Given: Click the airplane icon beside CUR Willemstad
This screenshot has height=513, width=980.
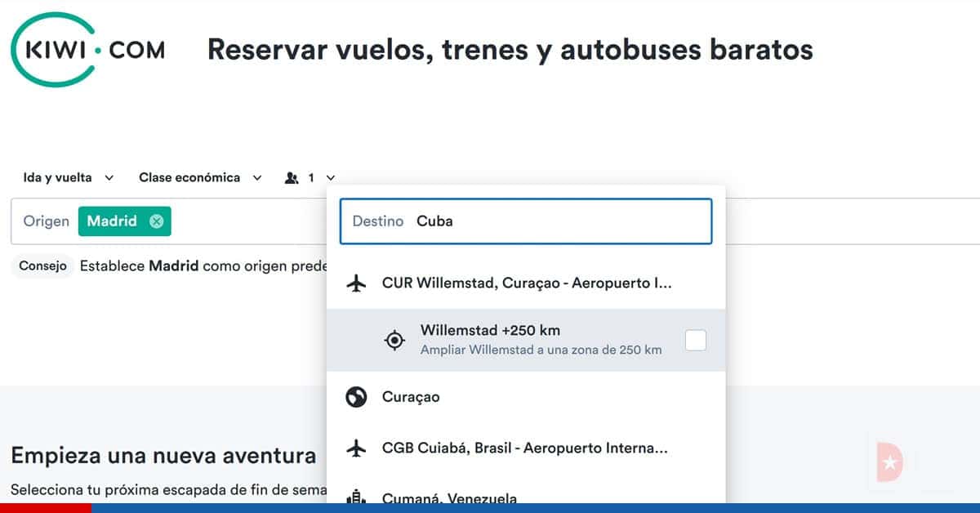Looking at the screenshot, I should [x=356, y=283].
